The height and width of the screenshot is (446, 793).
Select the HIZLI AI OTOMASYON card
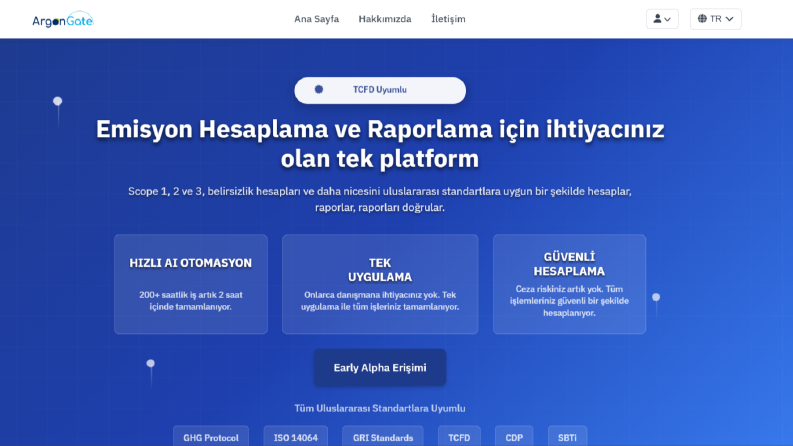coord(191,284)
